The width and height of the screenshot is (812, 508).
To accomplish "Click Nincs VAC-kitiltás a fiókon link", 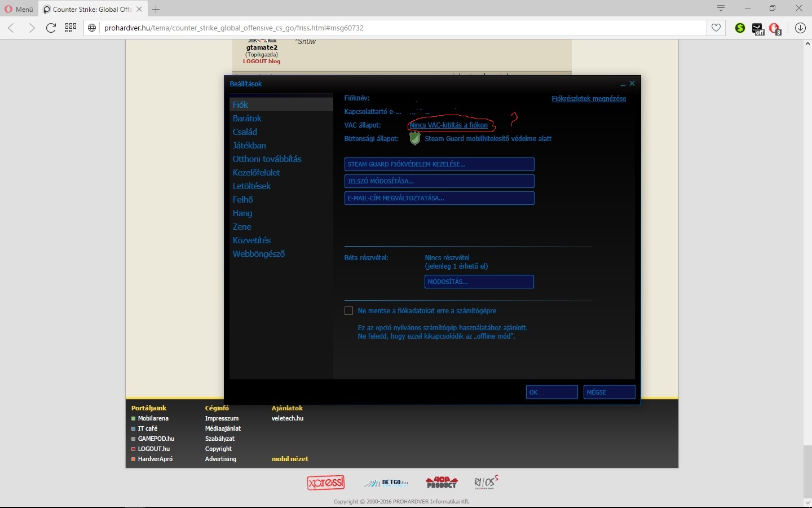I will point(449,125).
